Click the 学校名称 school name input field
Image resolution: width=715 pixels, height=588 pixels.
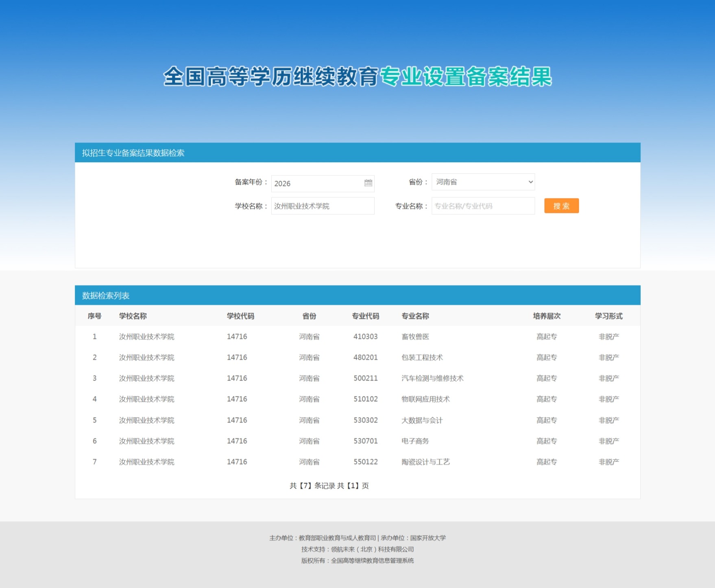(x=323, y=206)
